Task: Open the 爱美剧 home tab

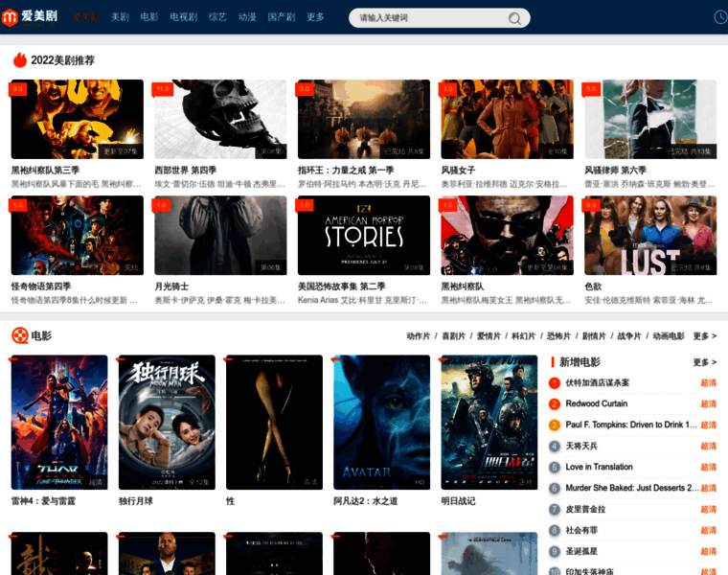Action: (x=86, y=17)
